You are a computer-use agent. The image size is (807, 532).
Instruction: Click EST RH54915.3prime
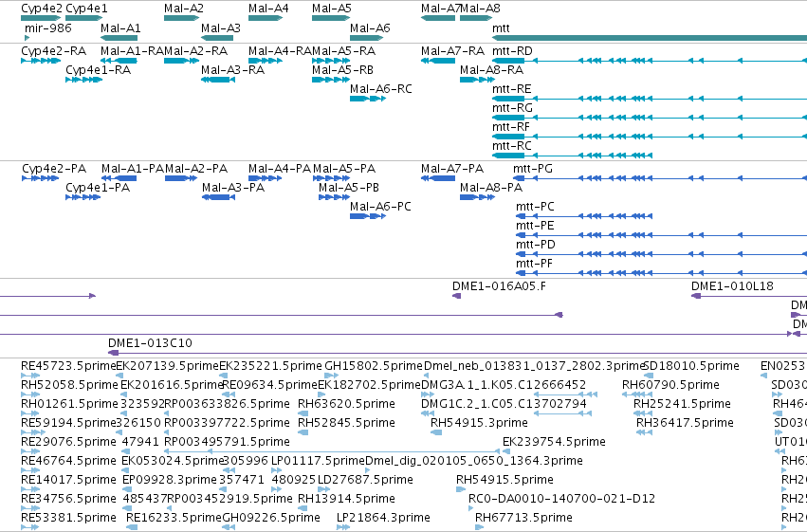[x=436, y=432]
